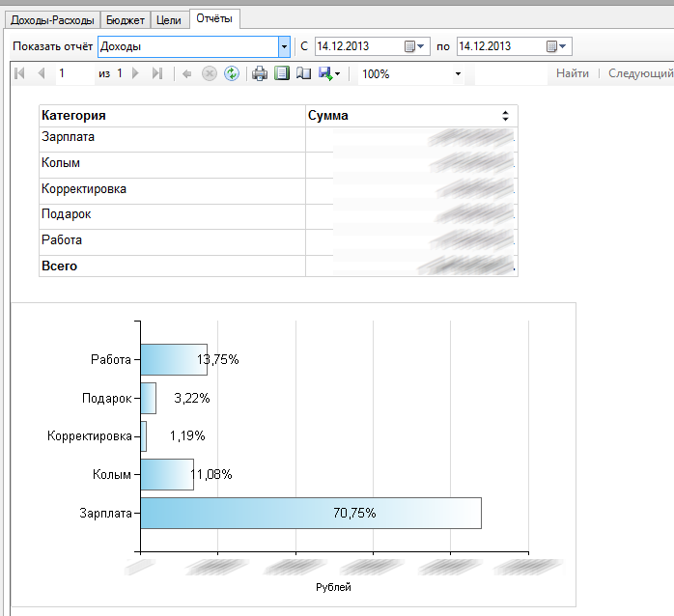Print the report using printer icon
Viewport: 674px width, 616px height.
coord(260,73)
